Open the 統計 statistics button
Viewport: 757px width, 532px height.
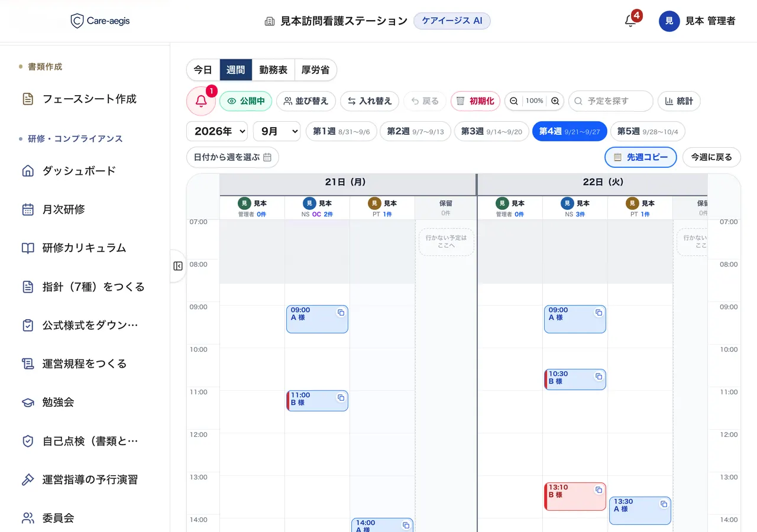point(679,101)
